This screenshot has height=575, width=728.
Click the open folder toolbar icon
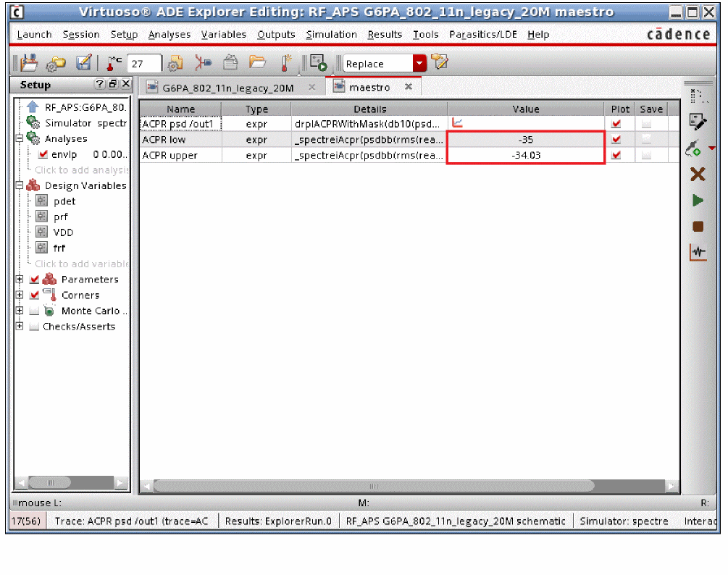(x=257, y=62)
